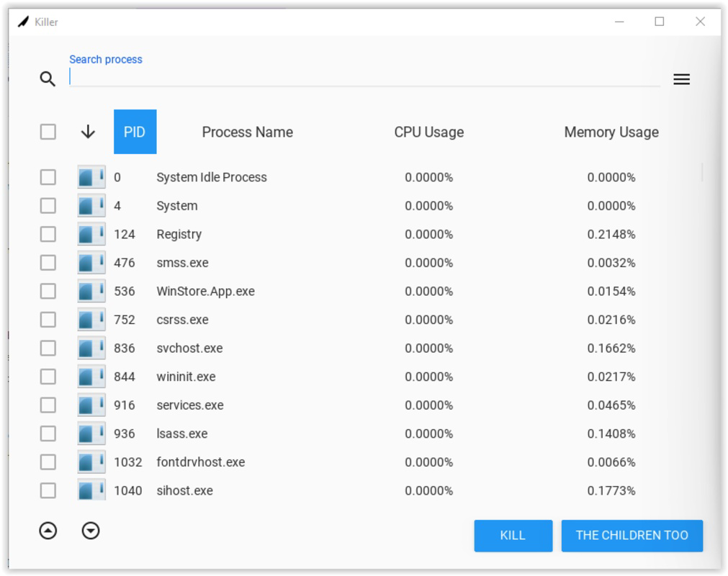Sort by Process Name column
The height and width of the screenshot is (576, 728).
248,132
